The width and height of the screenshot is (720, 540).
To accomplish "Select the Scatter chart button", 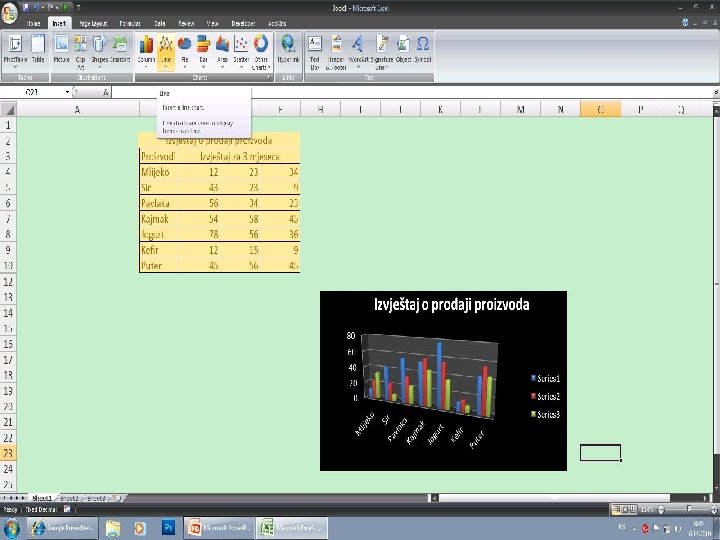I will [x=241, y=52].
